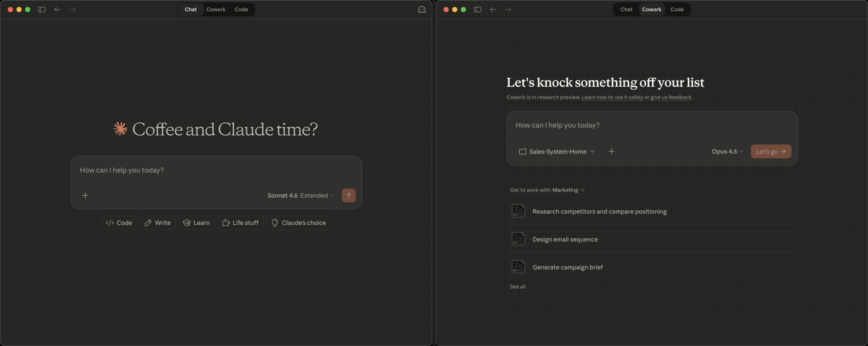
Task: Switch to the Cowork tab in left window
Action: 216,10
